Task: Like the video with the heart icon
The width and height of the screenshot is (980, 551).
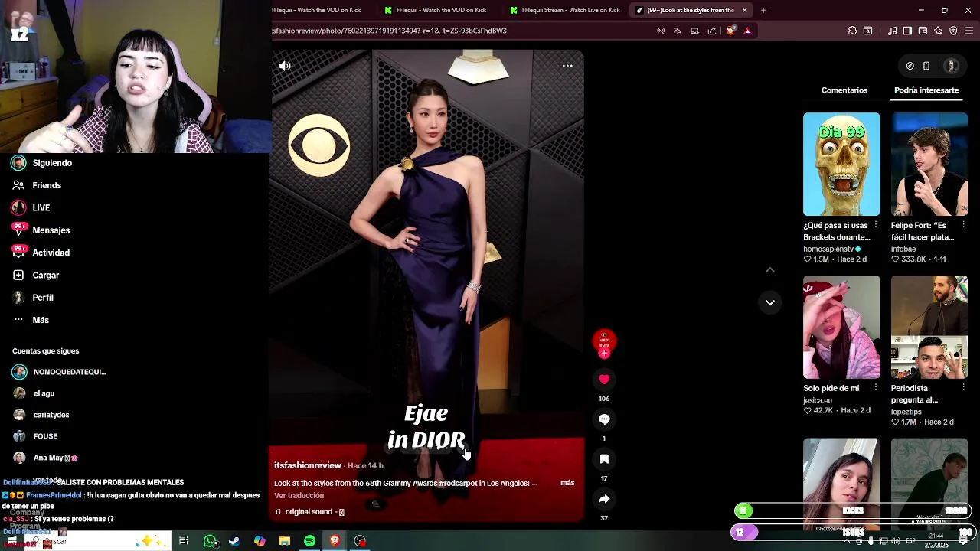Action: (x=604, y=380)
